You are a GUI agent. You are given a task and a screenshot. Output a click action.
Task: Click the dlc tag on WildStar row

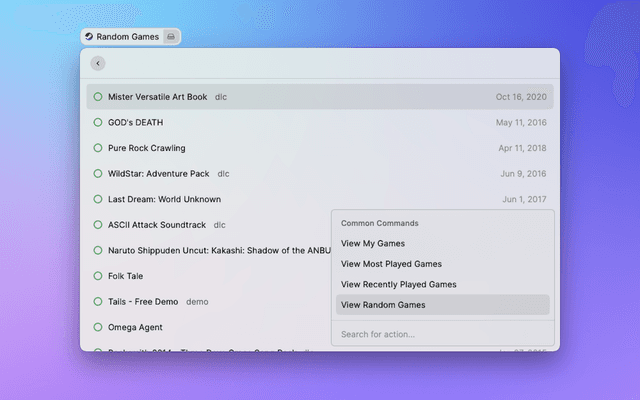224,174
